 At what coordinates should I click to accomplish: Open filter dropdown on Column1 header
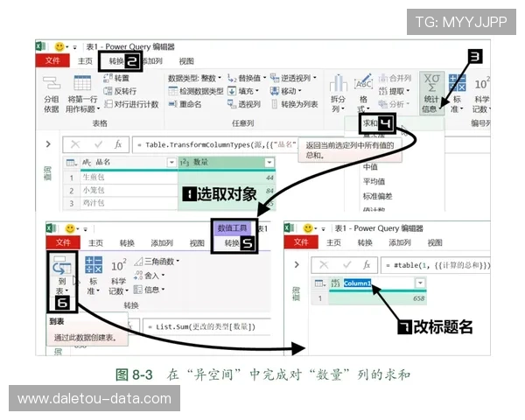tap(420, 283)
